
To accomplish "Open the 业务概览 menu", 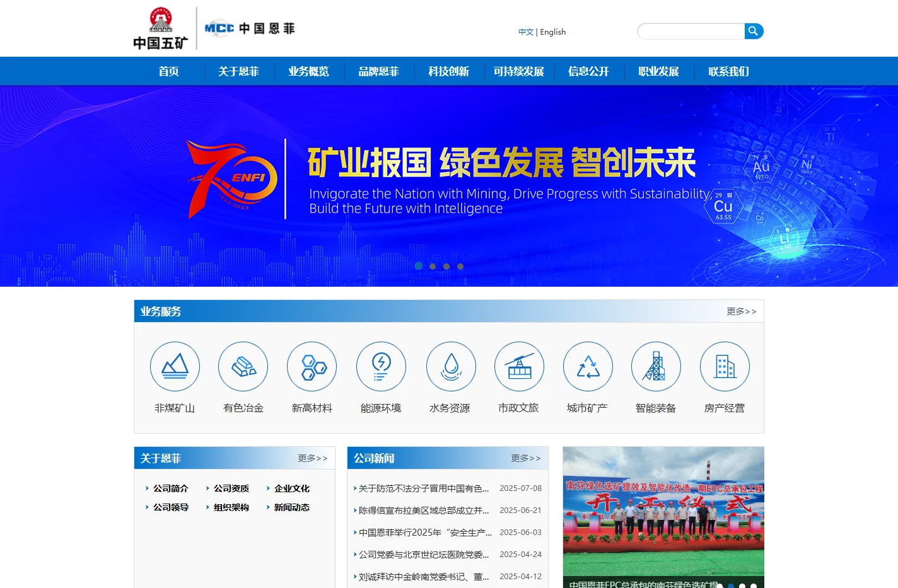I will point(308,71).
